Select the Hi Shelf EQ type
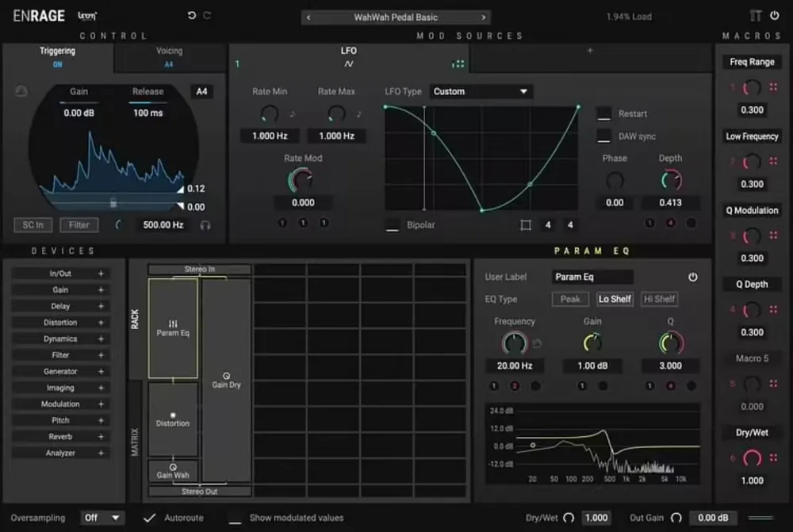Screen dimensions: 793x532 point(659,299)
